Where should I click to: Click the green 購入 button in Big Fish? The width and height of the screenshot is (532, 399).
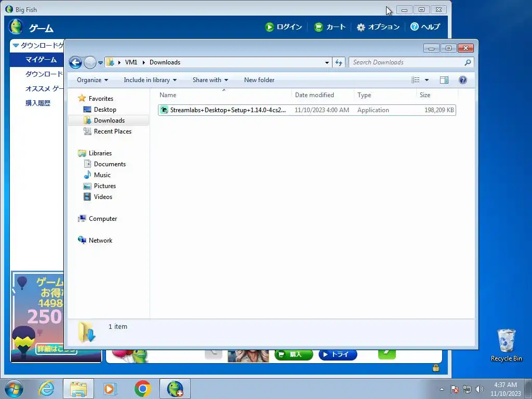294,354
